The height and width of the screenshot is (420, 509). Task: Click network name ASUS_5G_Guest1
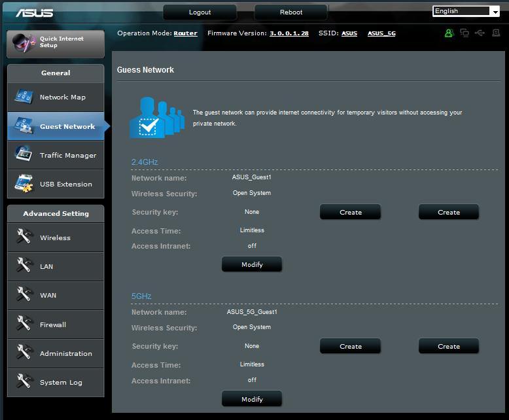(252, 312)
